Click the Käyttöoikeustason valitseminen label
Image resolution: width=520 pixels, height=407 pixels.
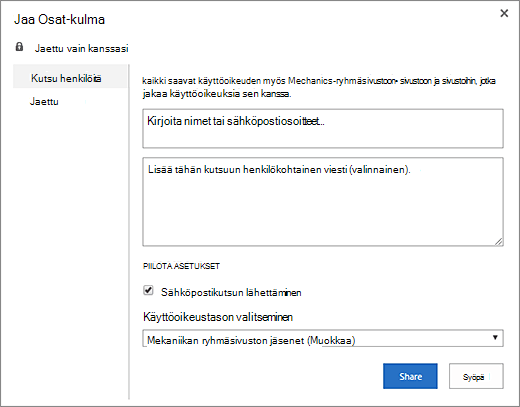[218, 317]
